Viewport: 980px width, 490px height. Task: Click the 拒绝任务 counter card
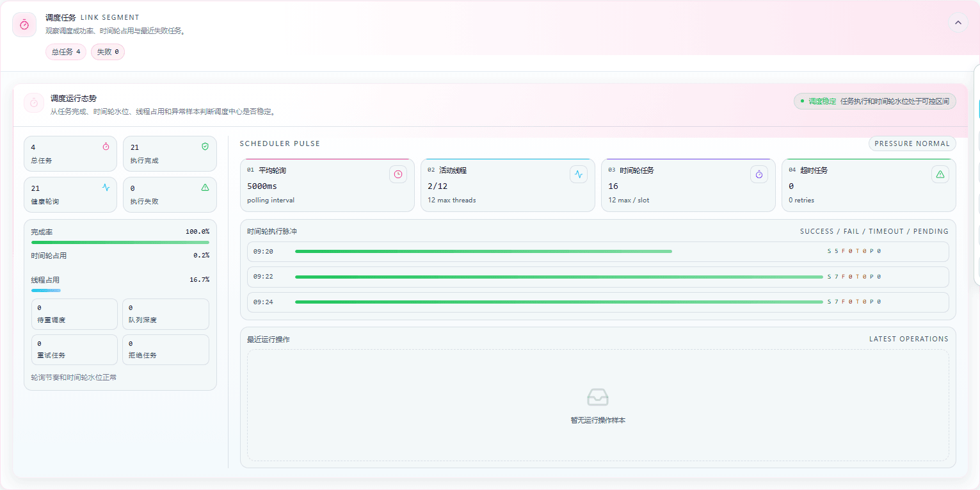tap(166, 350)
